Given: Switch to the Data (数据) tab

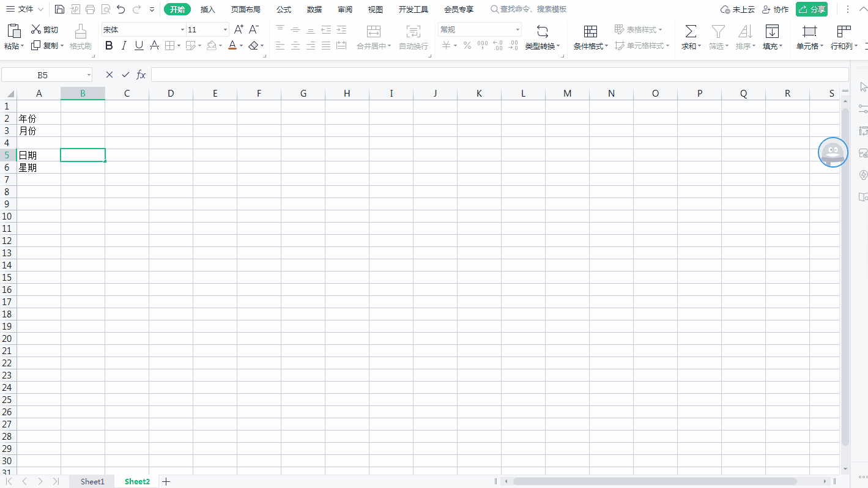Looking at the screenshot, I should [x=314, y=9].
